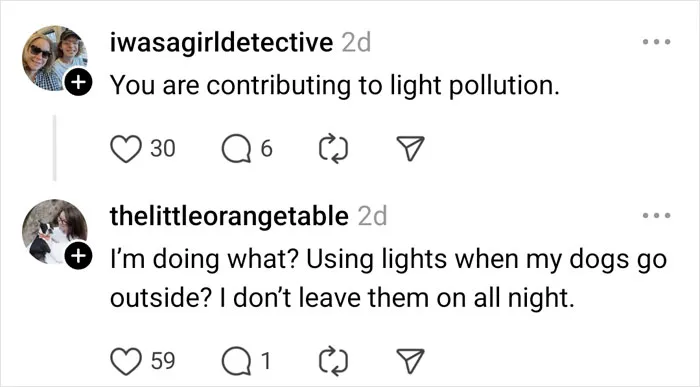
Task: Repost thelittleorangetable's reply
Action: click(x=333, y=362)
